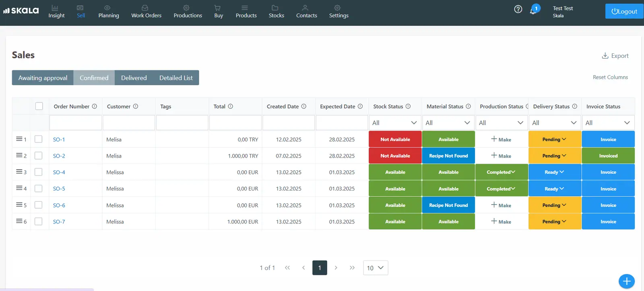Switch to Delivered tab
The image size is (644, 291).
(134, 78)
